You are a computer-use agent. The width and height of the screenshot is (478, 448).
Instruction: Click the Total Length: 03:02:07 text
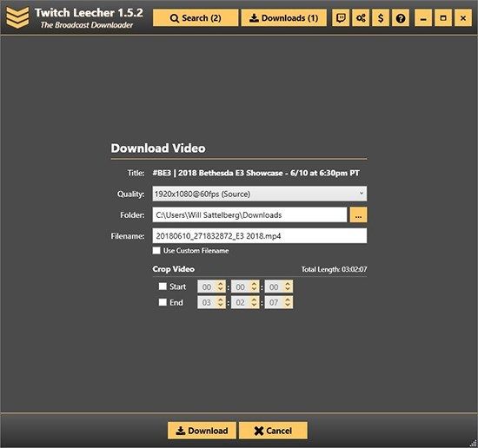[334, 269]
